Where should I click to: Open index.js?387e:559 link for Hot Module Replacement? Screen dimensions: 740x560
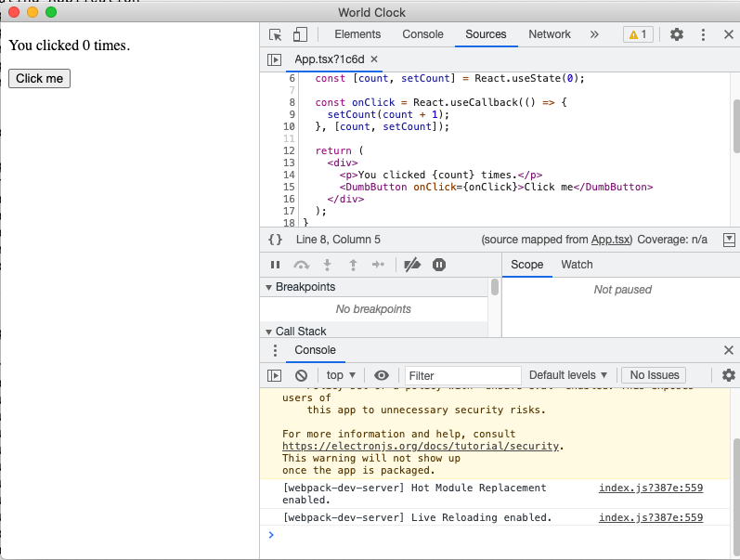pos(651,488)
